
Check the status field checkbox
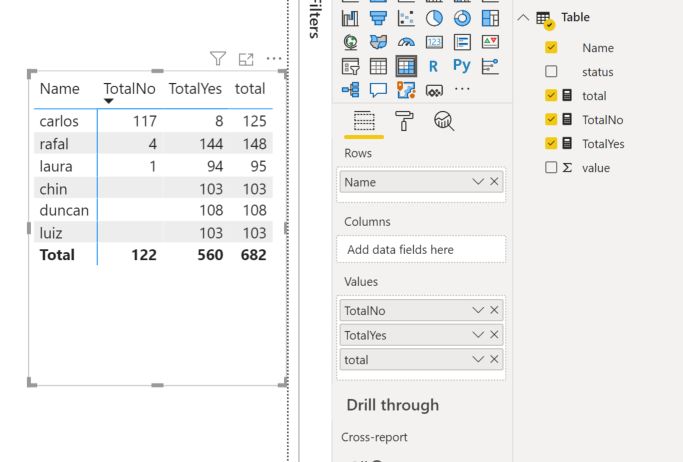[551, 71]
